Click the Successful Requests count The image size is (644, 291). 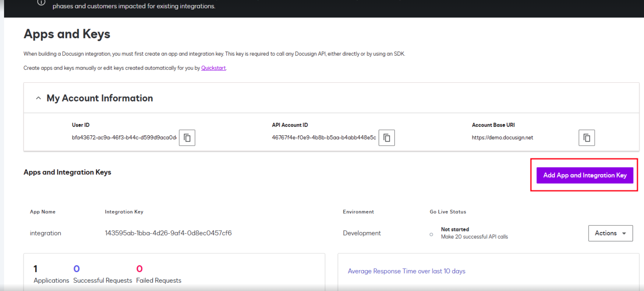77,269
